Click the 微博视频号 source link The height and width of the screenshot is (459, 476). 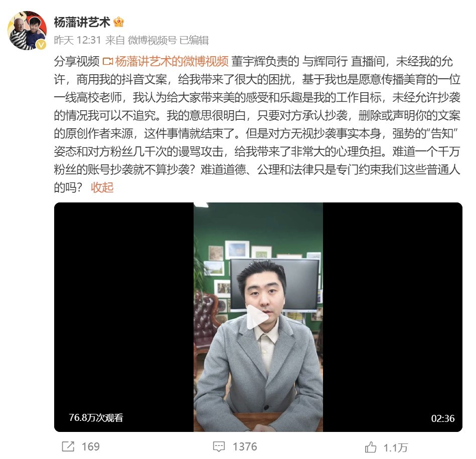point(152,40)
